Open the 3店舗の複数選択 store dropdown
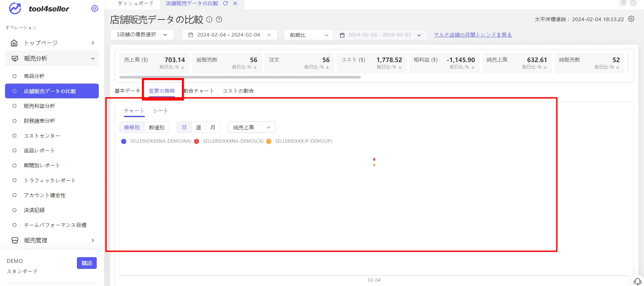This screenshot has height=286, width=644. 142,35
